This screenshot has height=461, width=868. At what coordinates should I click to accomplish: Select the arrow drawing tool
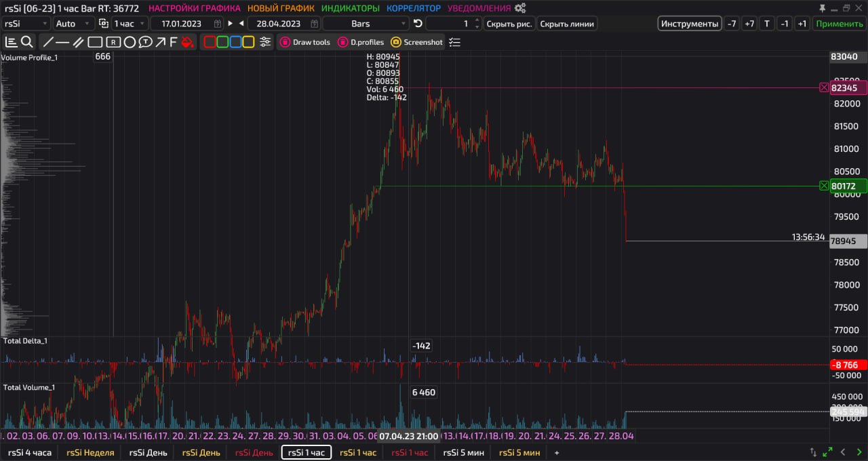coord(160,42)
